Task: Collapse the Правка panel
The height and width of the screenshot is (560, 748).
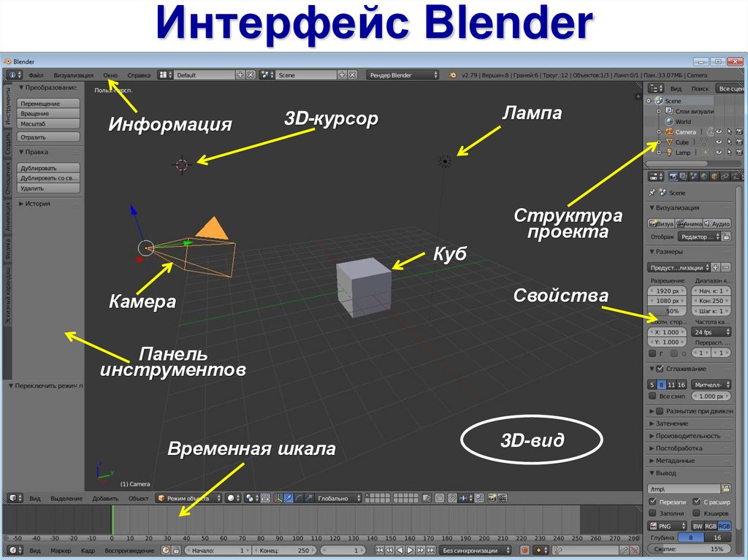Action: pyautogui.click(x=34, y=152)
